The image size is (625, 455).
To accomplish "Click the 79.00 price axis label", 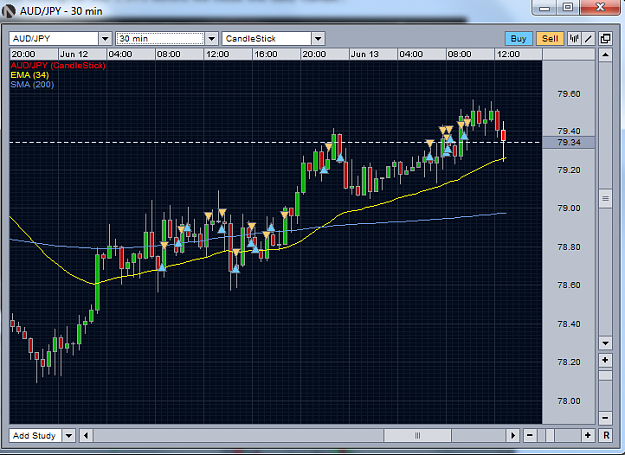I will [569, 208].
